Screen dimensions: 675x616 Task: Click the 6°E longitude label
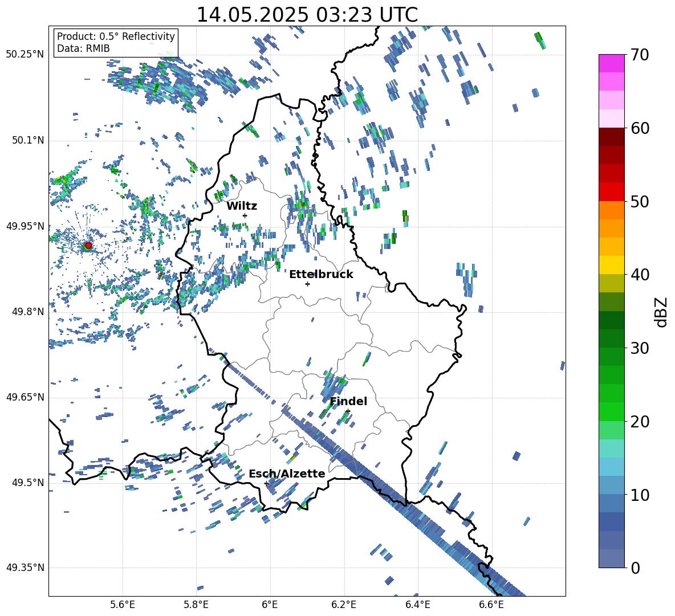pyautogui.click(x=270, y=605)
